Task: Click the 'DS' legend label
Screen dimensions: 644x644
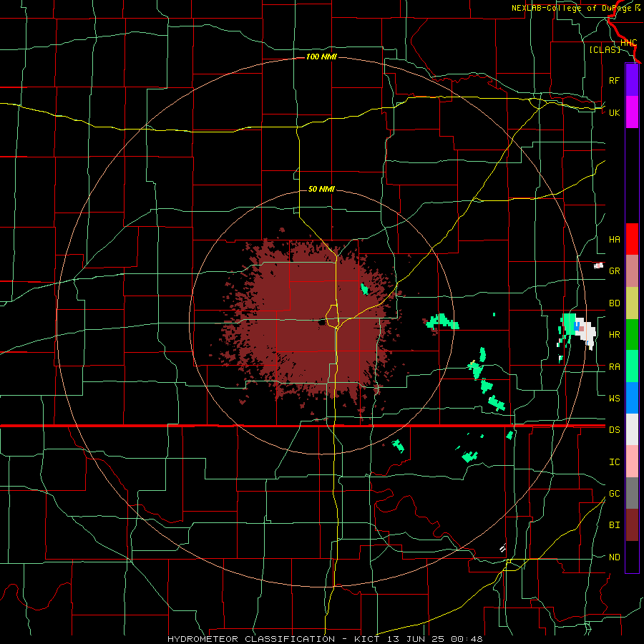Action: click(614, 430)
